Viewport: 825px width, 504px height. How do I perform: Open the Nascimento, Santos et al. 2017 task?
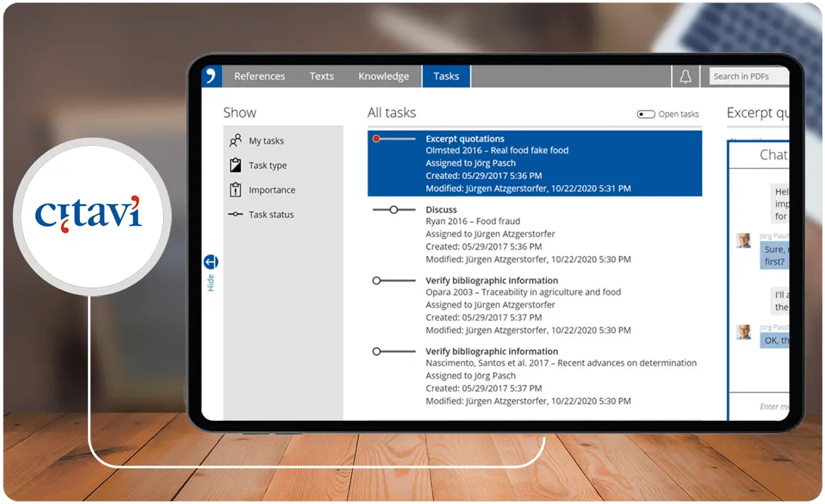click(535, 376)
